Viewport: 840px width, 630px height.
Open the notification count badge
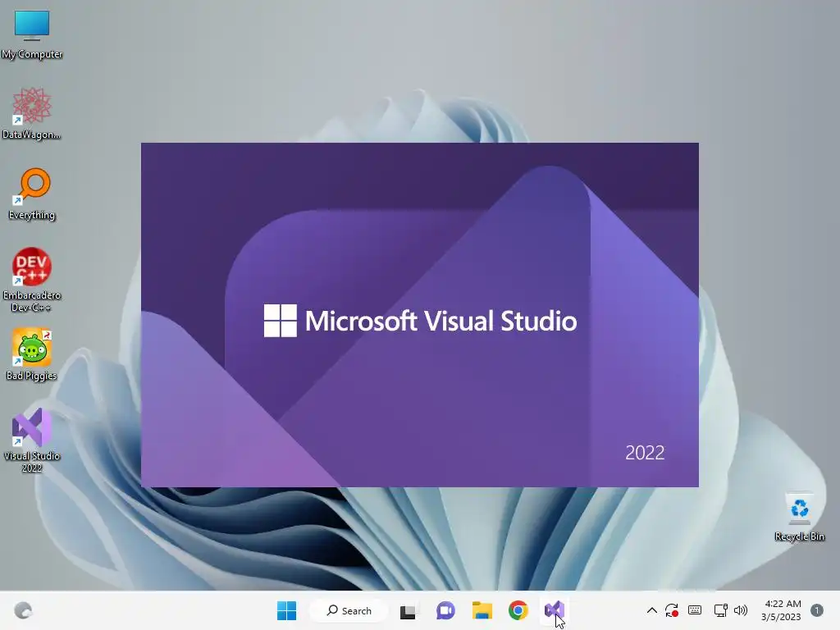click(817, 610)
